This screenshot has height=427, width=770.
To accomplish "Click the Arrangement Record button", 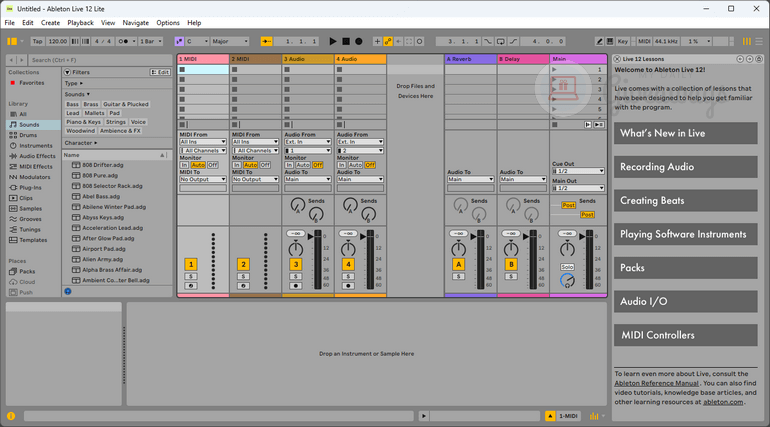I will pos(359,41).
